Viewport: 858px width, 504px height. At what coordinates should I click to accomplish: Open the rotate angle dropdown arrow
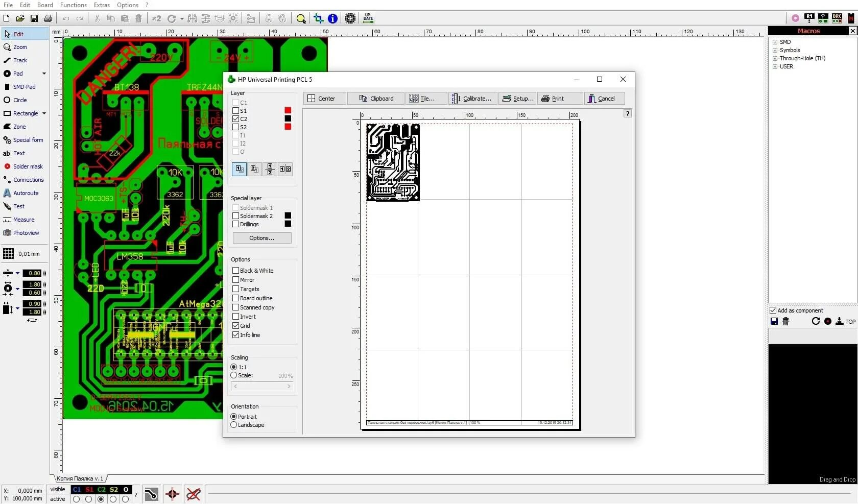point(182,19)
